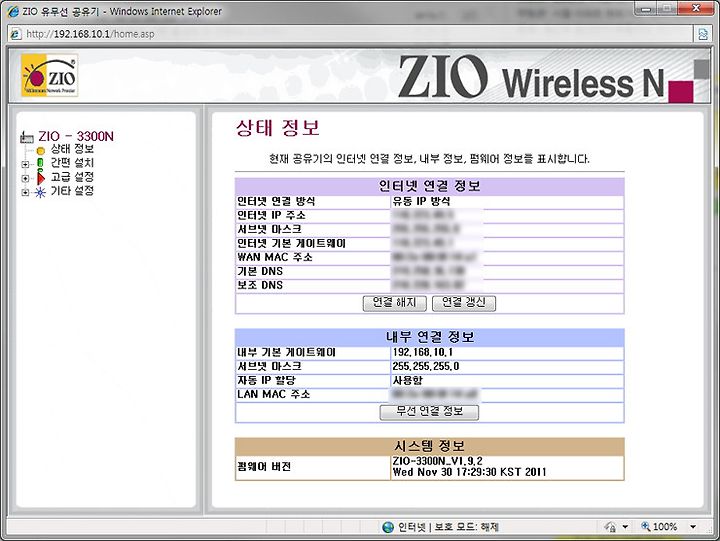Click the router icon next to ZIO - 3300N
Screen dimensions: 720x541
click(x=27, y=137)
